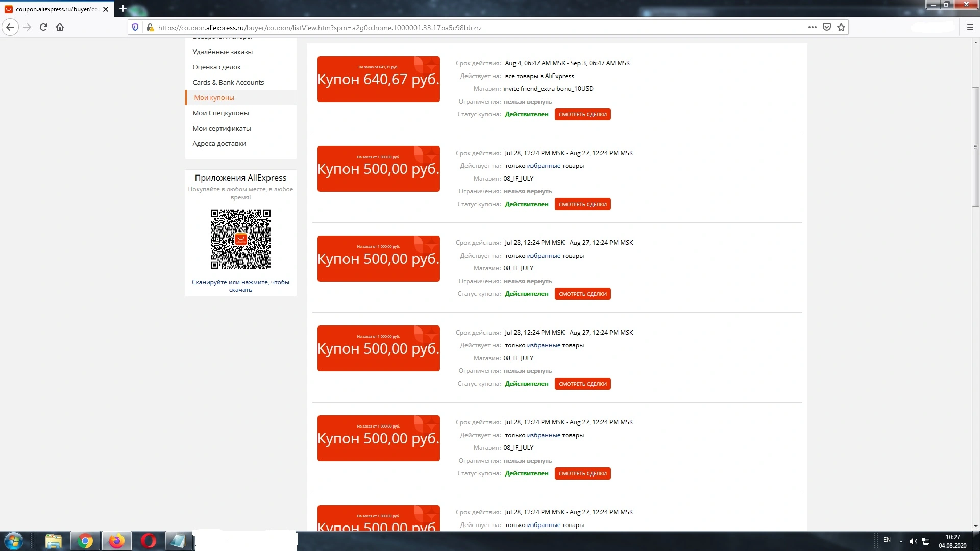The image size is (980, 551).
Task: Open page actions three-dot menu
Action: tap(813, 28)
